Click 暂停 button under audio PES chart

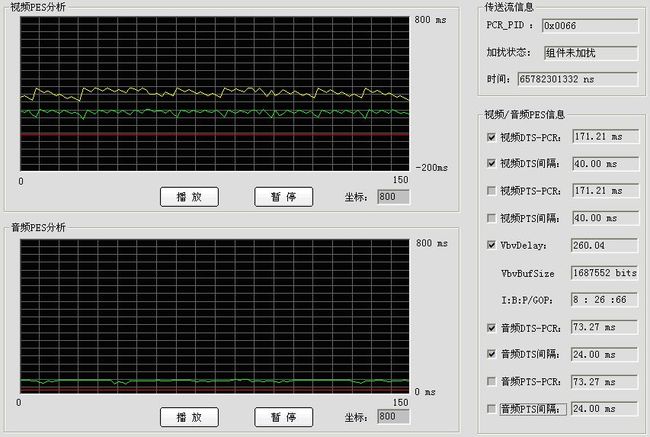click(x=284, y=417)
